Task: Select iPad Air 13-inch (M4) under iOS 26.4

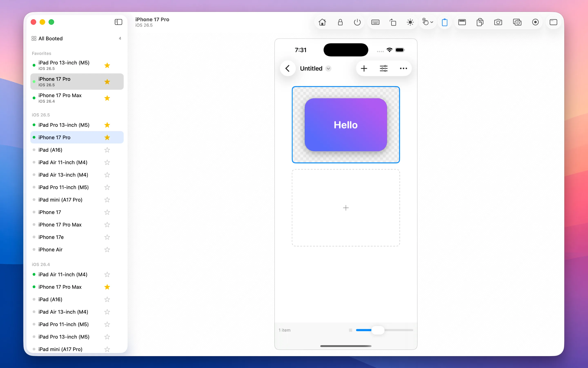Action: point(77,312)
